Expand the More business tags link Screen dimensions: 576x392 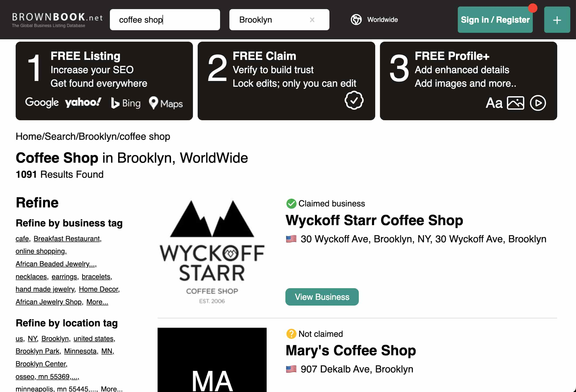coord(97,302)
